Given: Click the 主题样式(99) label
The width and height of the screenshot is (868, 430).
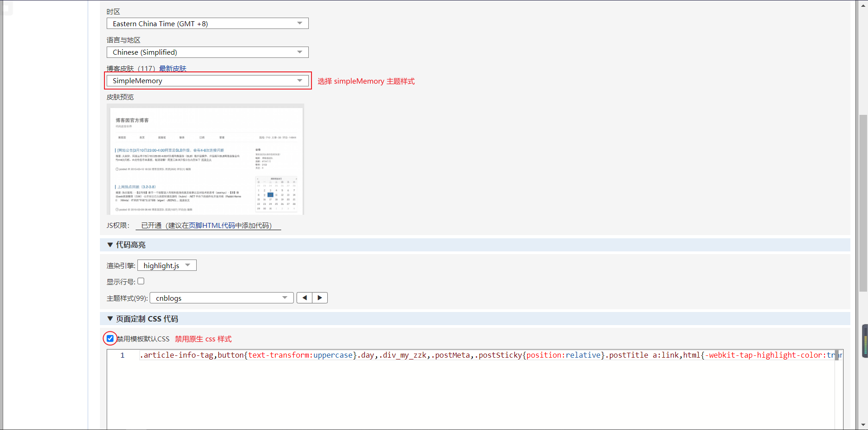Looking at the screenshot, I should (127, 298).
